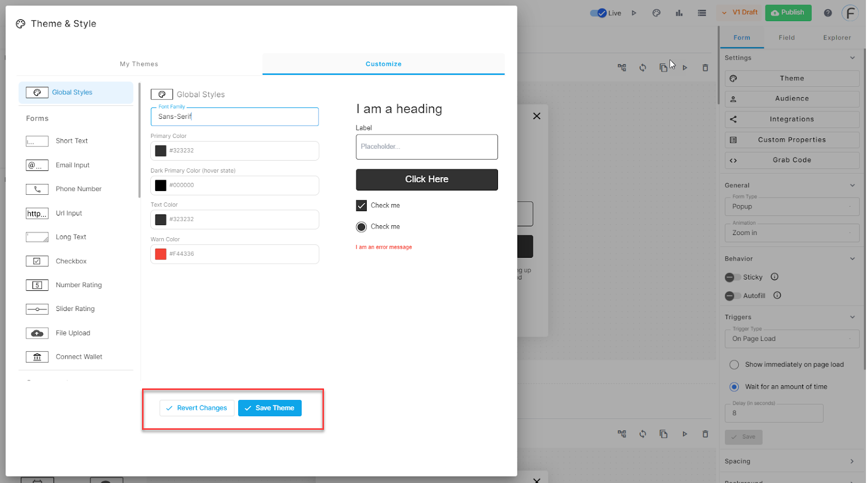Click the Revert Changes button

(x=197, y=408)
